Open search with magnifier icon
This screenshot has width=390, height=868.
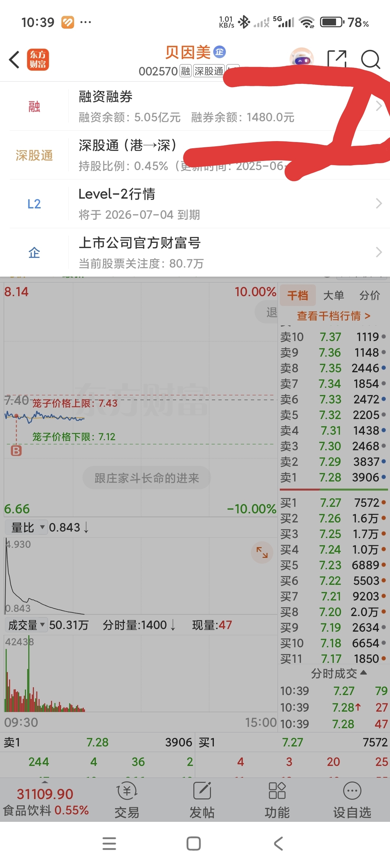(x=370, y=59)
